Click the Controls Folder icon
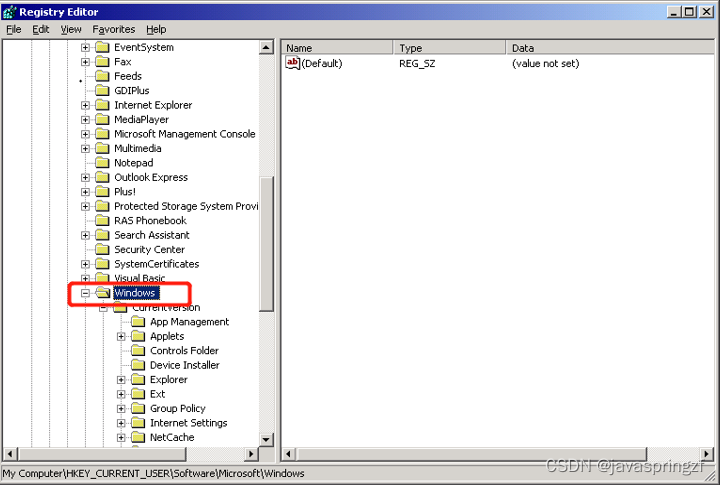Viewport: 720px width, 485px height. (x=138, y=350)
